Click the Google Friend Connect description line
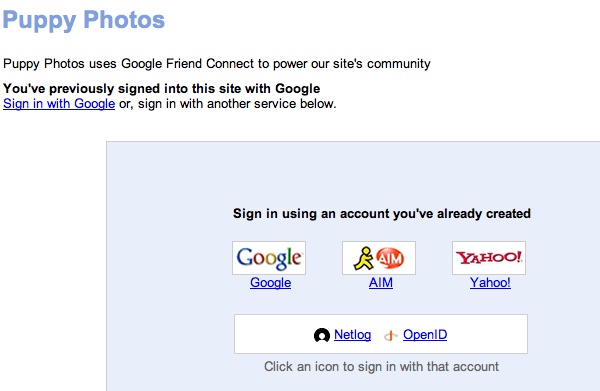600x391 pixels. coord(217,64)
